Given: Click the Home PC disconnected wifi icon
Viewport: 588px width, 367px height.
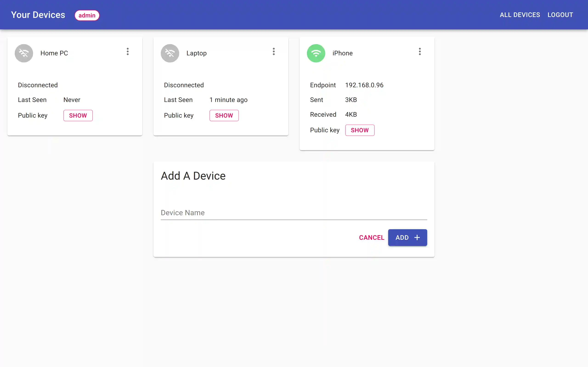Looking at the screenshot, I should tap(24, 53).
